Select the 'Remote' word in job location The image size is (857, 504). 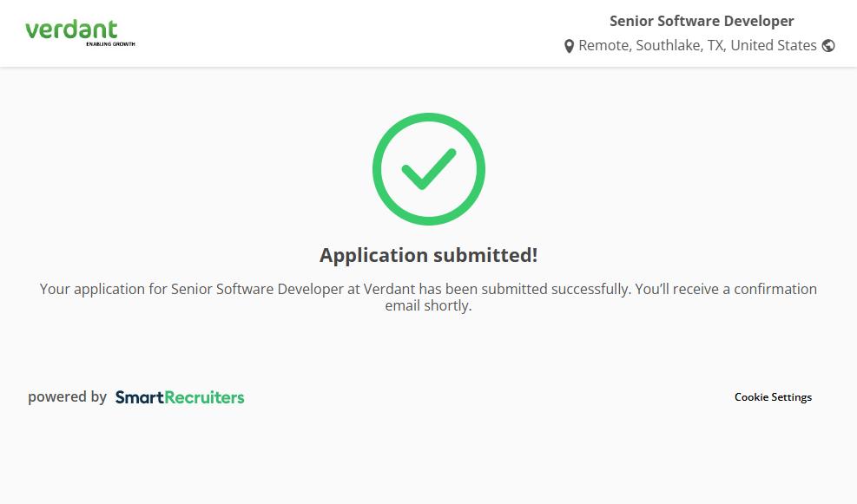coord(603,45)
